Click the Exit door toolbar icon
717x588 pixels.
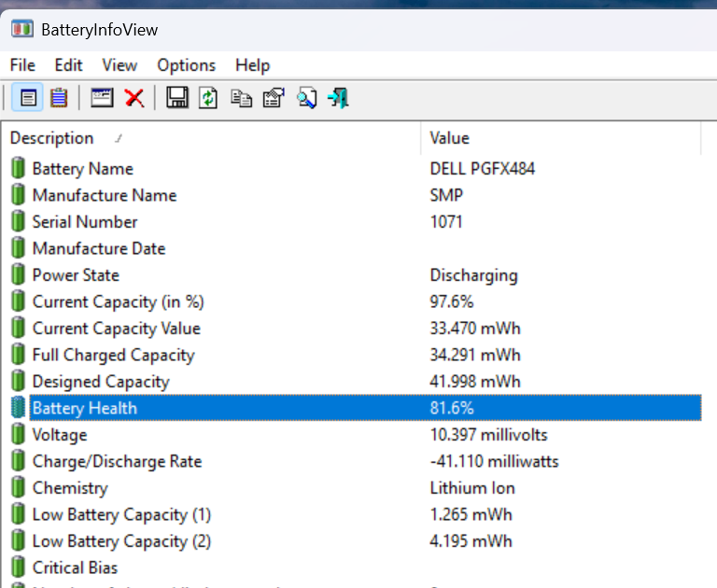pyautogui.click(x=338, y=98)
